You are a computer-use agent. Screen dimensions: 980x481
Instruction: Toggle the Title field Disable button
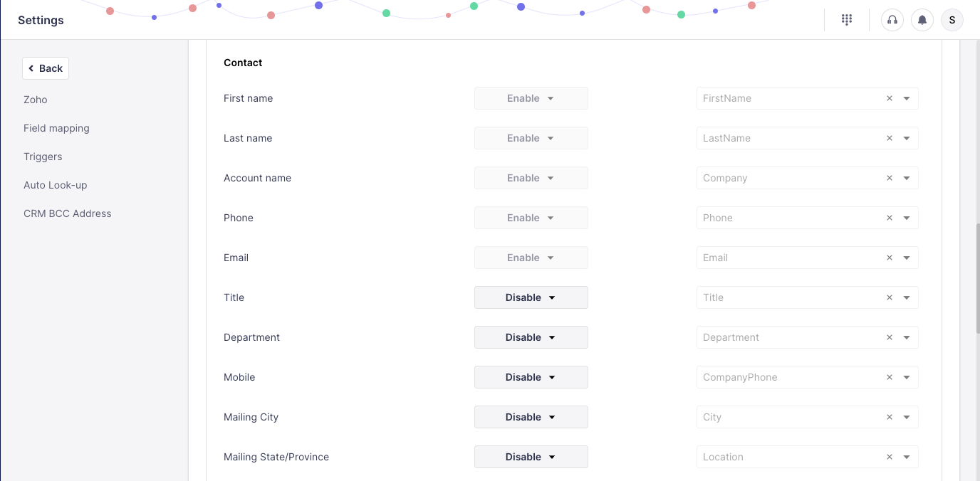coord(531,297)
